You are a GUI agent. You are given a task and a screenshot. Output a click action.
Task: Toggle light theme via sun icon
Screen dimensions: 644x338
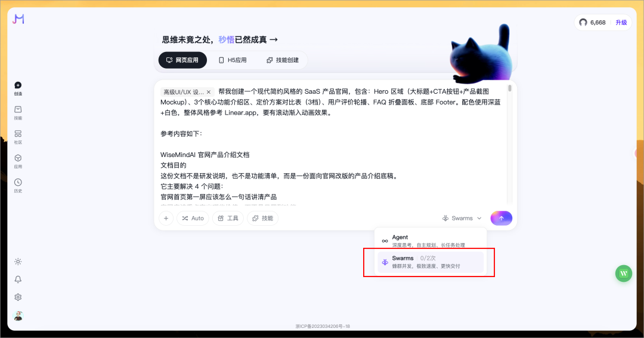coord(18,262)
